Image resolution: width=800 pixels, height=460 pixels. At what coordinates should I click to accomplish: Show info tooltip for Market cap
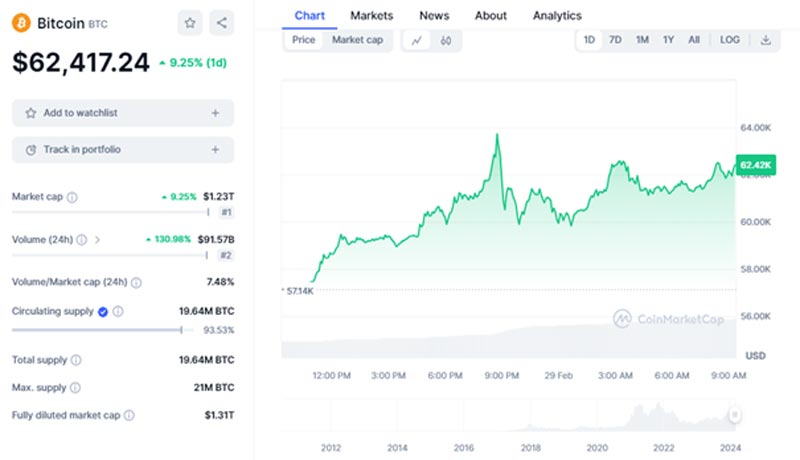72,197
